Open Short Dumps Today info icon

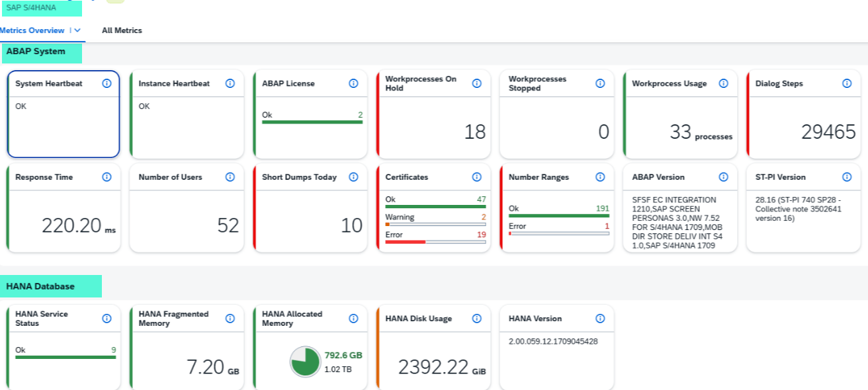coord(353,177)
